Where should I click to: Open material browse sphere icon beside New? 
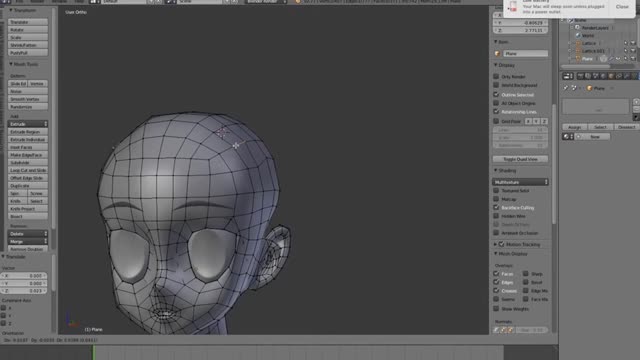click(x=568, y=137)
